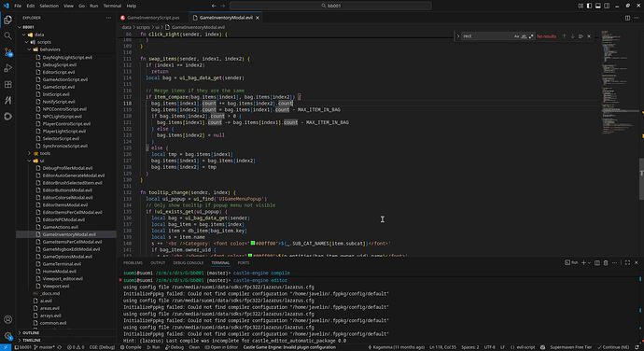Click the notifications bell in status bar
The height and width of the screenshot is (351, 644).
click(637, 347)
